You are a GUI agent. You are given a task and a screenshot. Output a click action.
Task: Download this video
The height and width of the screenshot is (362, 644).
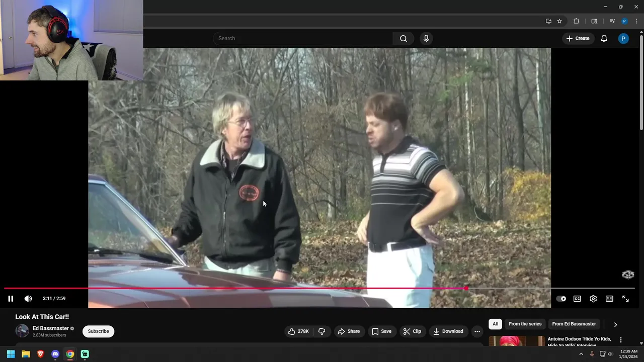click(448, 331)
